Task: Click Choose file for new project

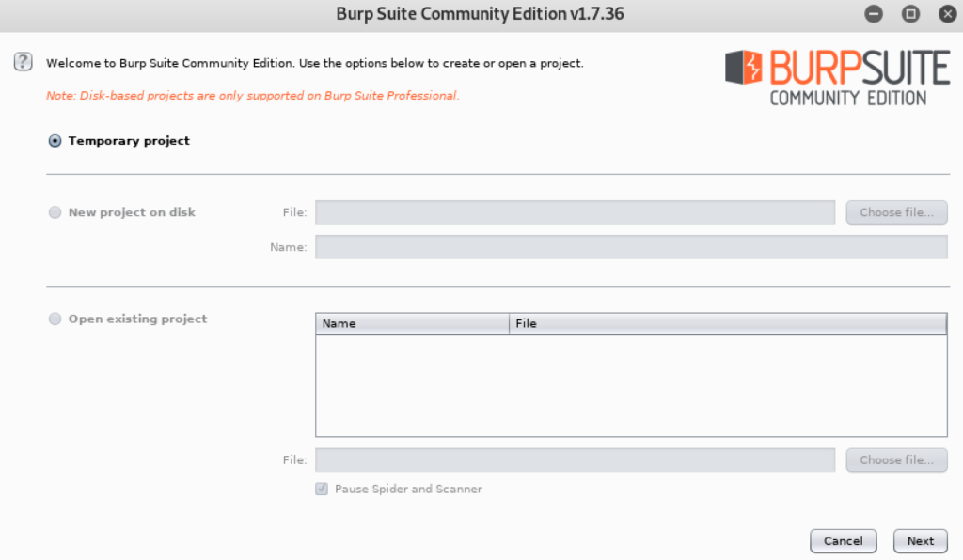Action: (896, 212)
